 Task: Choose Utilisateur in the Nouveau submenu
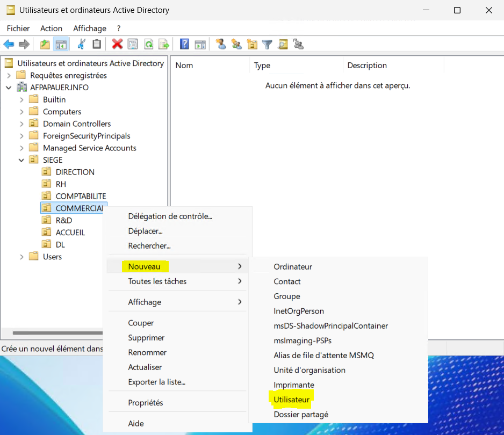click(x=292, y=400)
